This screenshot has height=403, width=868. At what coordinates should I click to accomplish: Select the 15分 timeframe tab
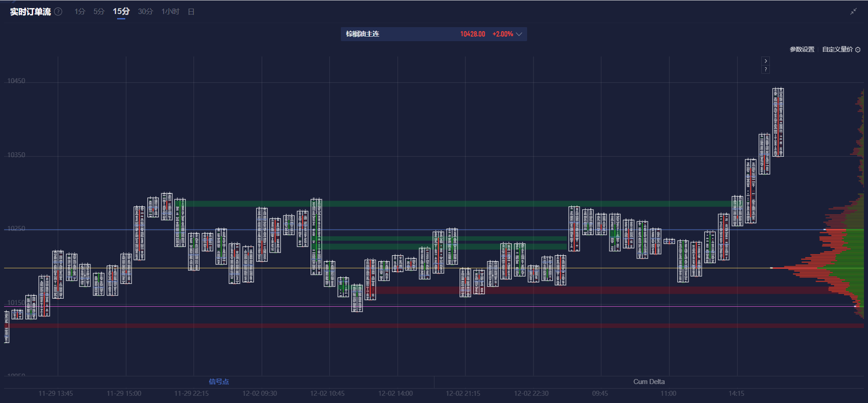coord(121,12)
